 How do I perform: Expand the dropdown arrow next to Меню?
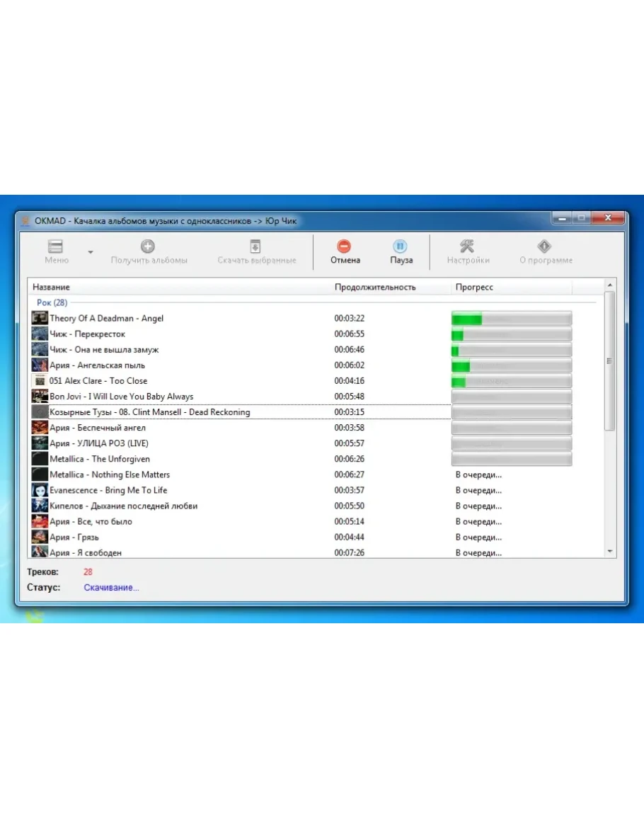click(x=90, y=252)
